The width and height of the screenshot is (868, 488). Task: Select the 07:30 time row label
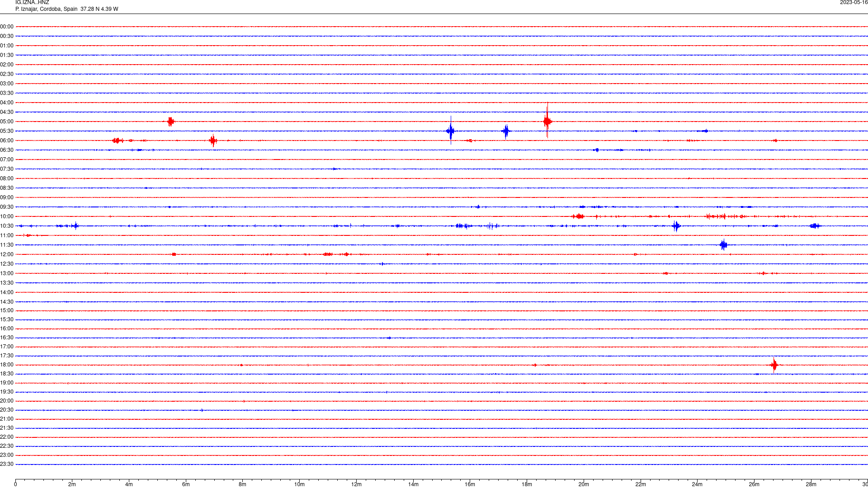pos(7,169)
